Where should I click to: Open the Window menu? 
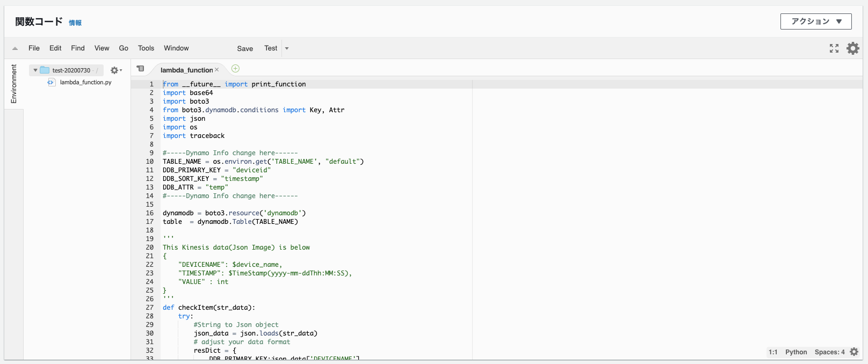(176, 48)
